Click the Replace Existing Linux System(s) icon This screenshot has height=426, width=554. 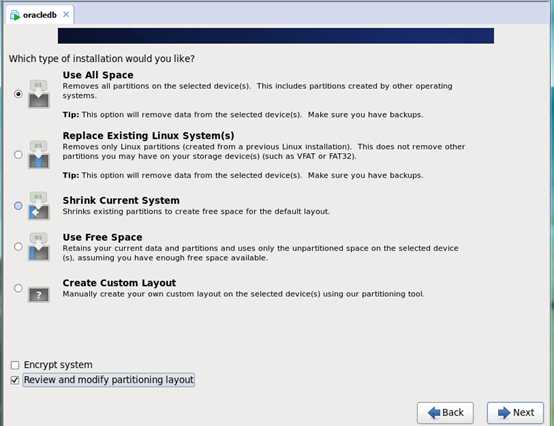coord(39,154)
